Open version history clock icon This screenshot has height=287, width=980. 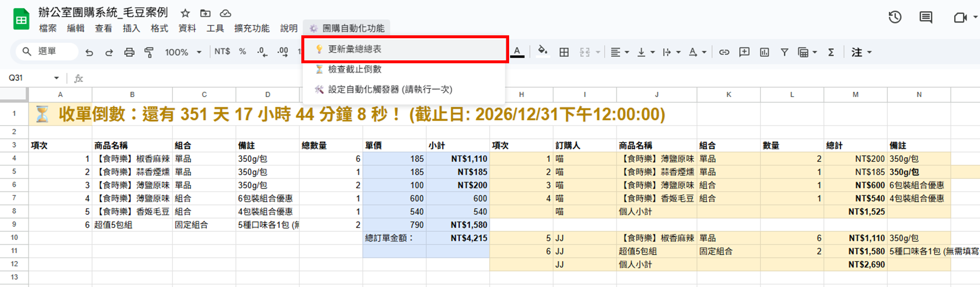point(895,18)
